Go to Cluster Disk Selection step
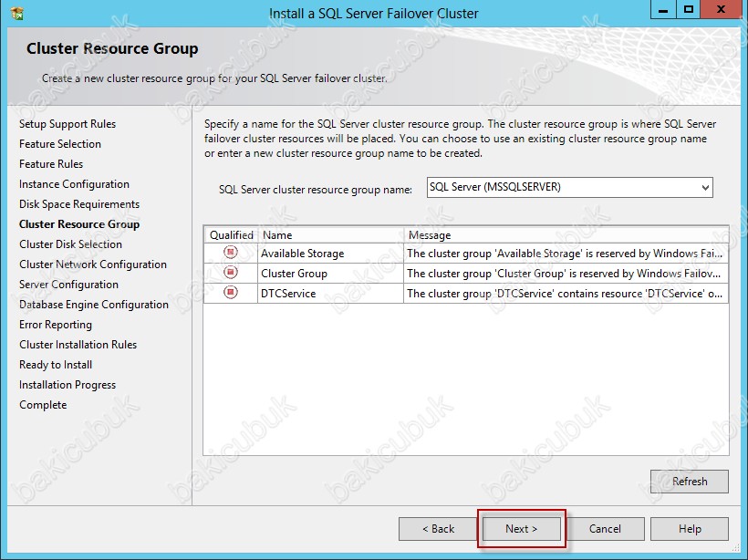This screenshot has width=748, height=560. (70, 244)
